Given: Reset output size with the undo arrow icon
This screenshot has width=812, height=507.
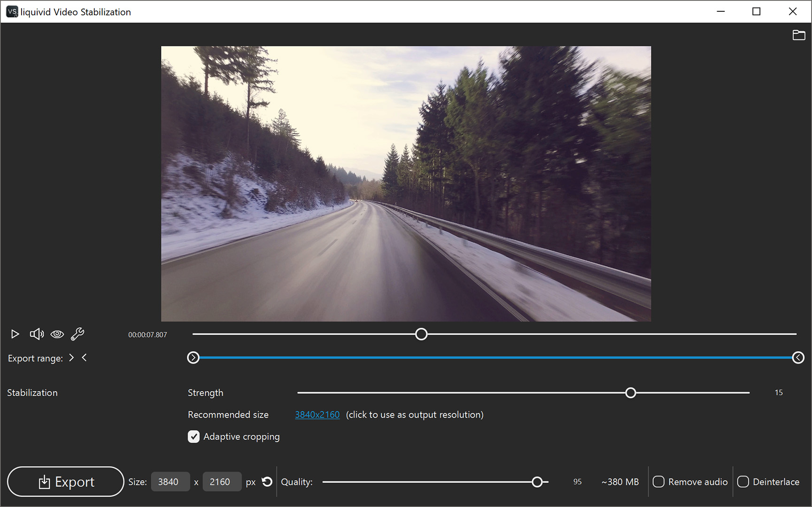Looking at the screenshot, I should click(x=266, y=482).
